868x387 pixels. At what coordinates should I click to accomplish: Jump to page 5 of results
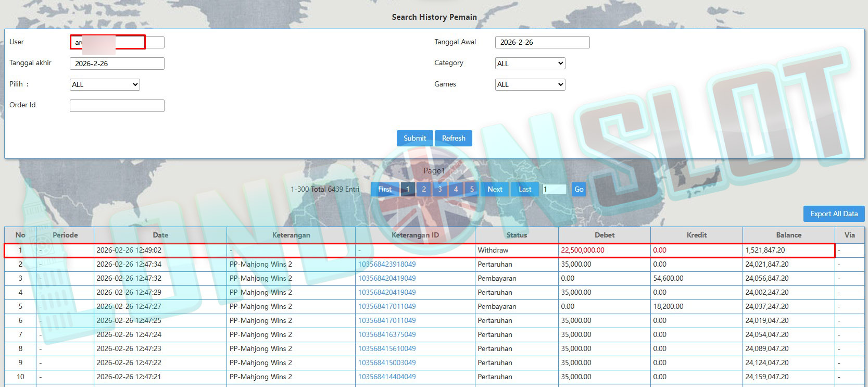point(472,189)
